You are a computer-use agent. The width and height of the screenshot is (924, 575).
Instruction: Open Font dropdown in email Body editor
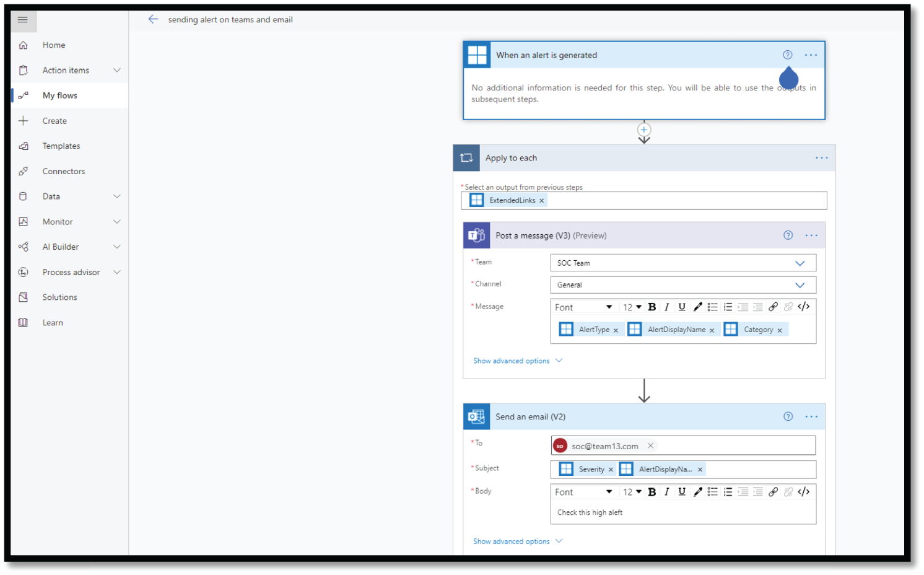click(x=583, y=492)
